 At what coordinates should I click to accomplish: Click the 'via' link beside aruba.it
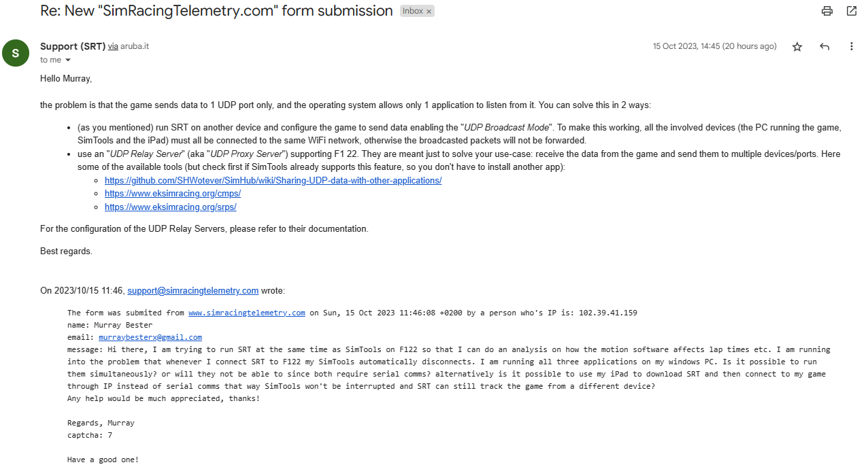113,46
